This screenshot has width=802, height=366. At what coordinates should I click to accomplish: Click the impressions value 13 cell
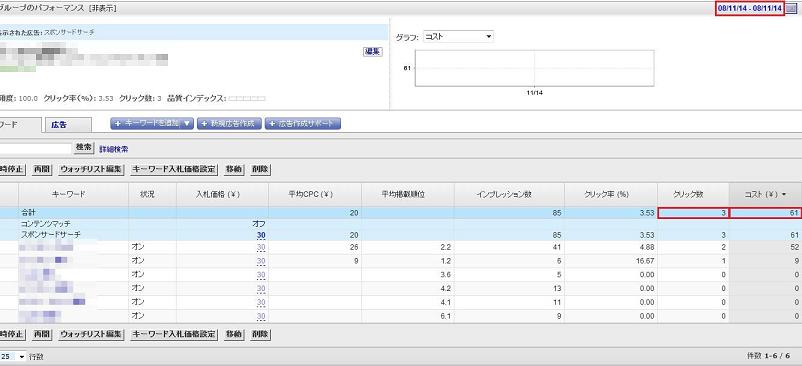pyautogui.click(x=557, y=288)
